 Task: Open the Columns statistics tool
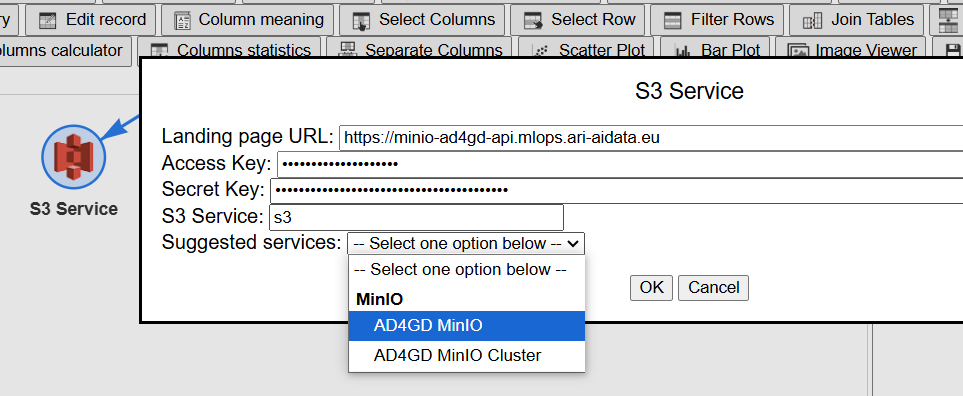click(230, 51)
